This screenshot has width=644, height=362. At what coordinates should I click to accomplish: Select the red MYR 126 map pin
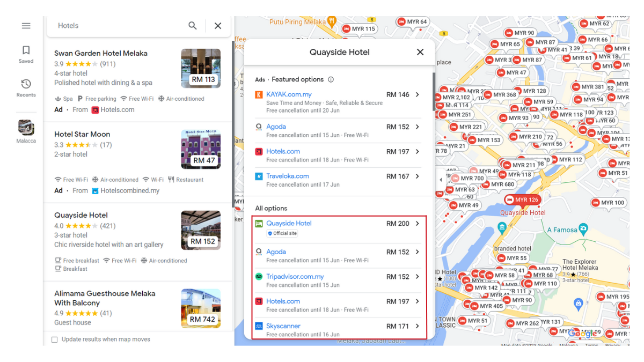click(521, 200)
